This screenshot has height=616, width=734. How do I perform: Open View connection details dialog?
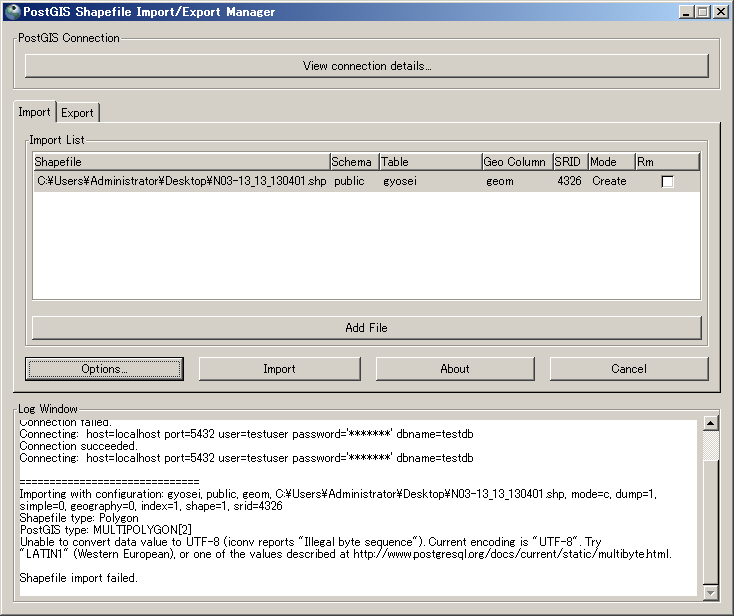366,66
